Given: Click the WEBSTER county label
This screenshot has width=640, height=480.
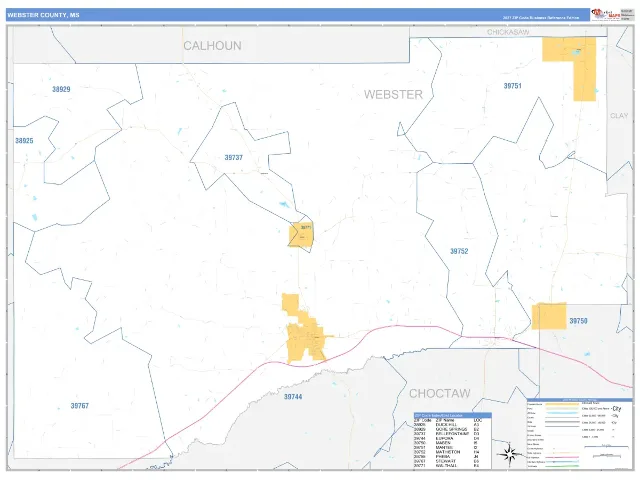Looking at the screenshot, I should [x=393, y=95].
